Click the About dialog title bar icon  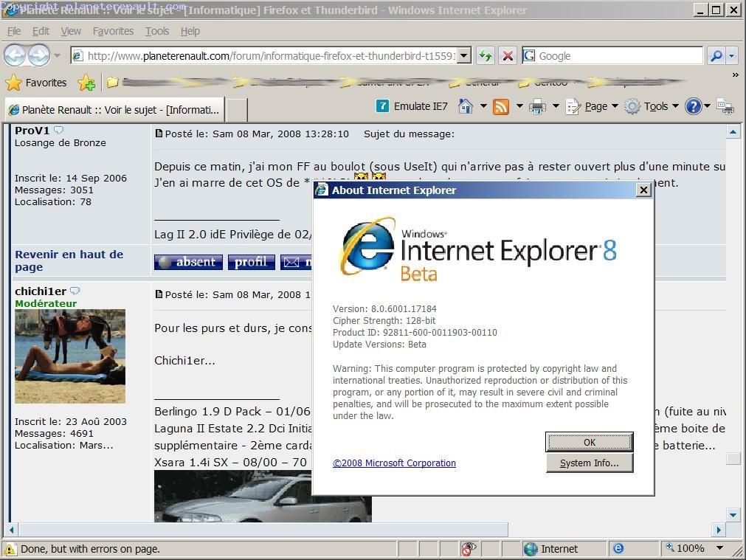(322, 190)
